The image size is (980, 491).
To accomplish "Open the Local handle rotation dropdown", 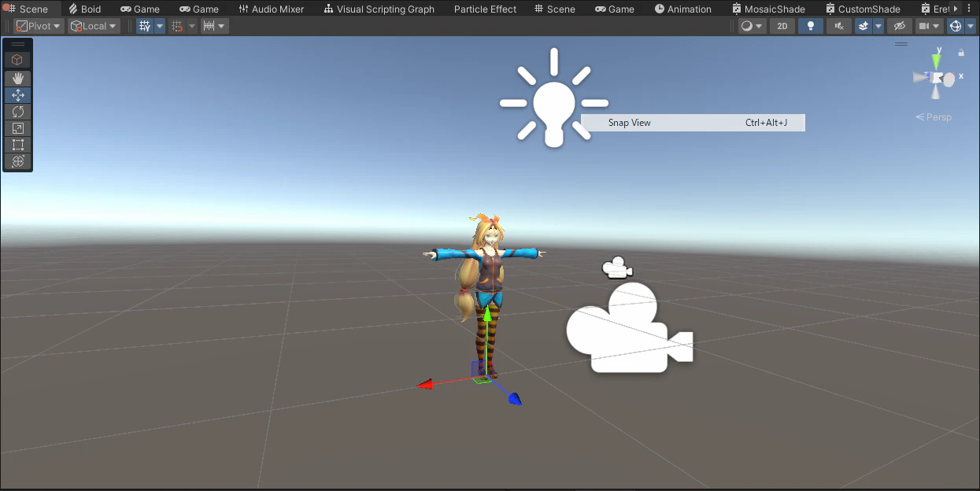I will [94, 26].
